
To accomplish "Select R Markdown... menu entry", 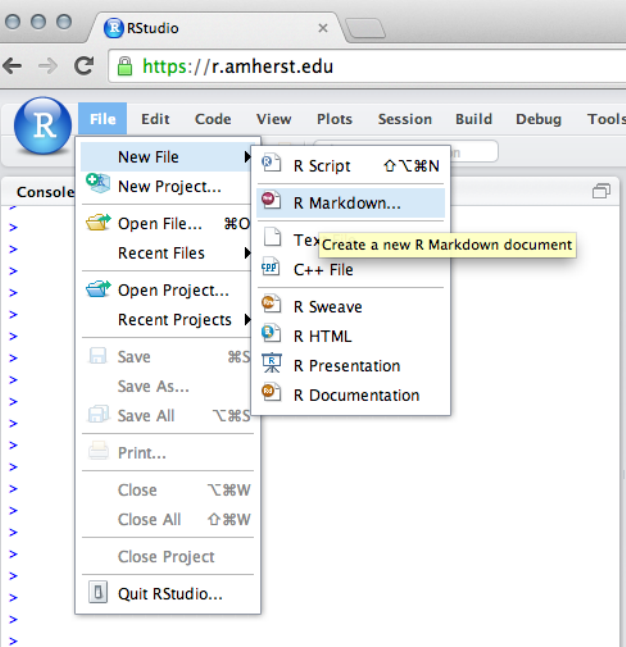I will 351,203.
